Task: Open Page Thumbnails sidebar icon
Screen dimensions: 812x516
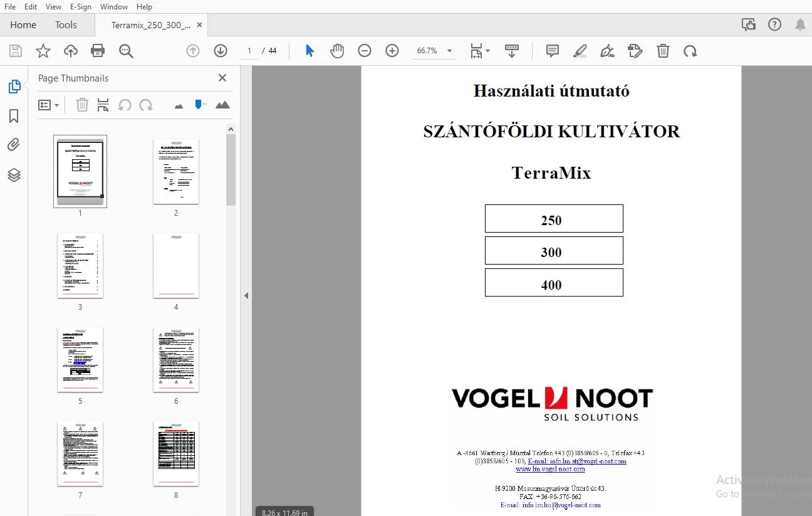Action: 14,87
